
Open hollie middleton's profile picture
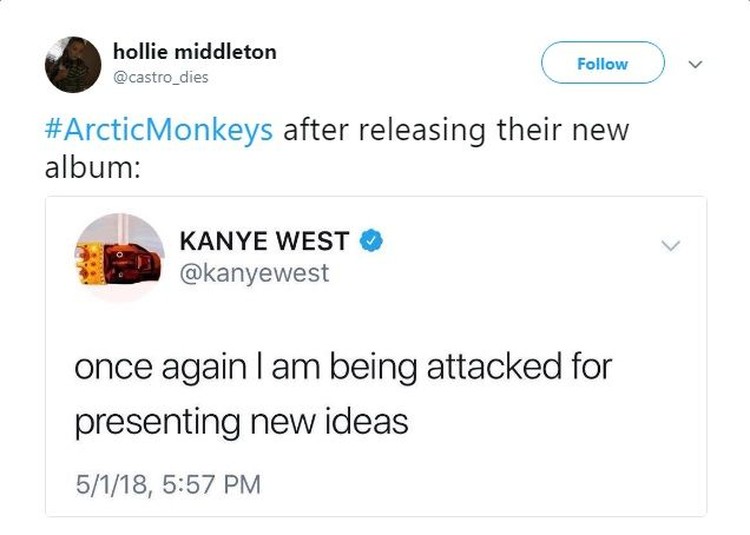73,65
